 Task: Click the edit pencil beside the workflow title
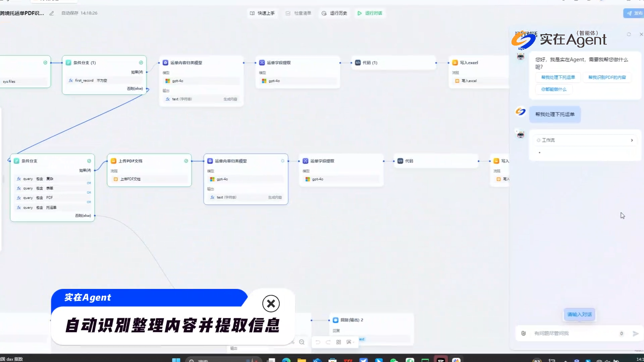click(x=52, y=13)
